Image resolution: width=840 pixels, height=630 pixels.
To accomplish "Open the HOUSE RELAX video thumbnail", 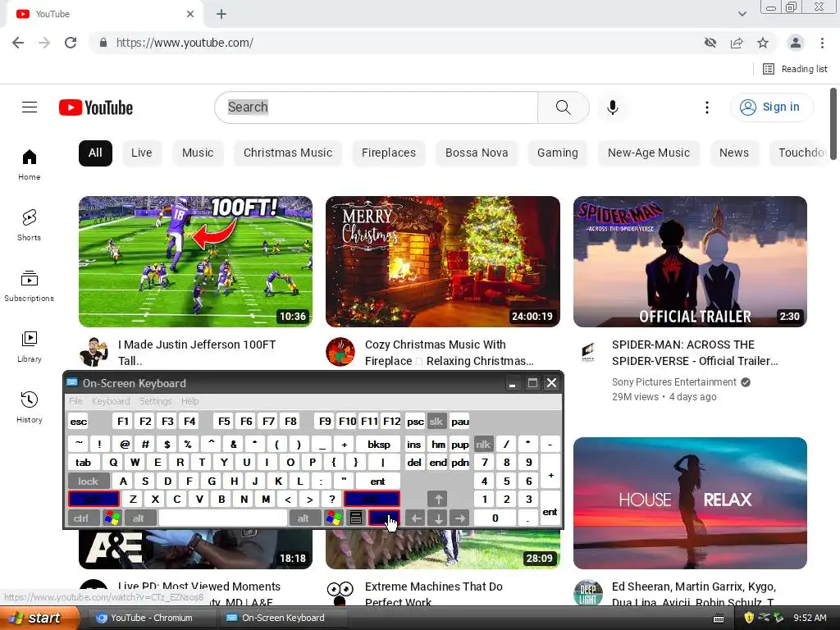I will [x=690, y=503].
